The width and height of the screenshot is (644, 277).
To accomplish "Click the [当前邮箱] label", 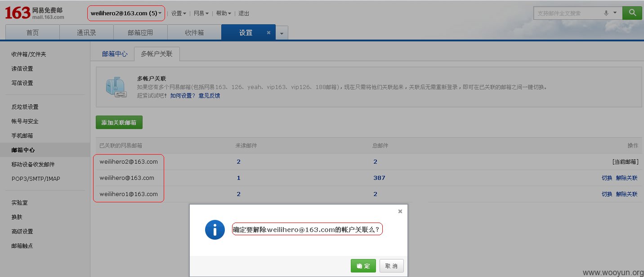I will pyautogui.click(x=625, y=162).
